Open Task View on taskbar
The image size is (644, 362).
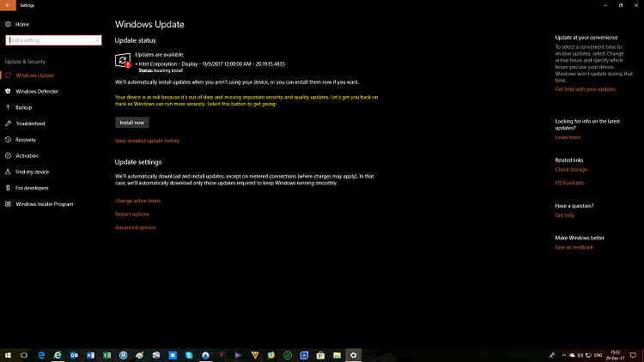tap(24, 355)
